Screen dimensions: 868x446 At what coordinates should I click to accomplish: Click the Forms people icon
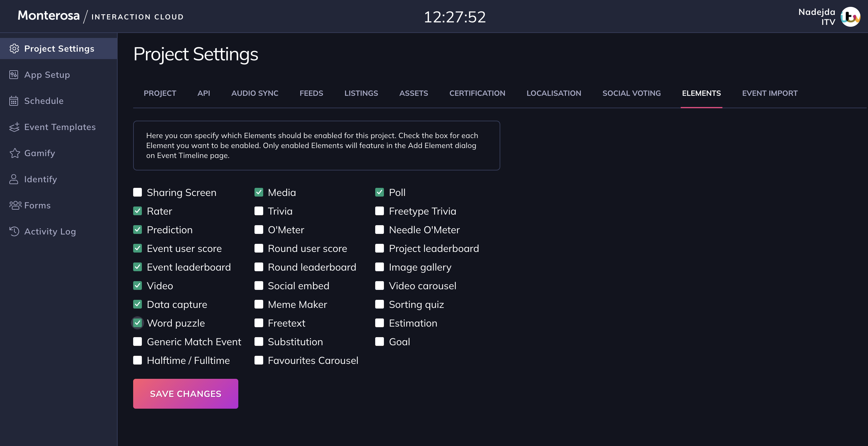(x=15, y=205)
